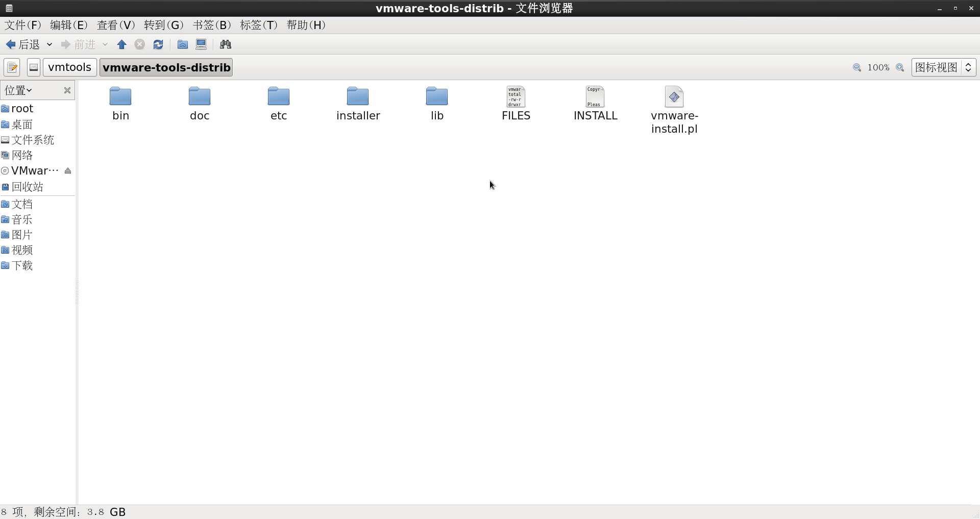
Task: Open 回收站 in the places sidebar
Action: click(x=38, y=187)
